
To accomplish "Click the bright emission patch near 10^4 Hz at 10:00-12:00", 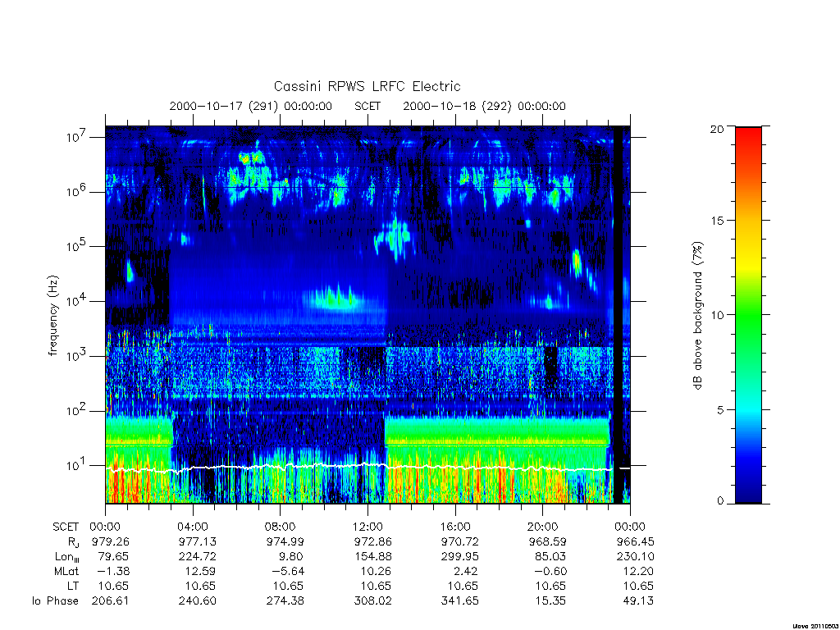I will point(335,299).
